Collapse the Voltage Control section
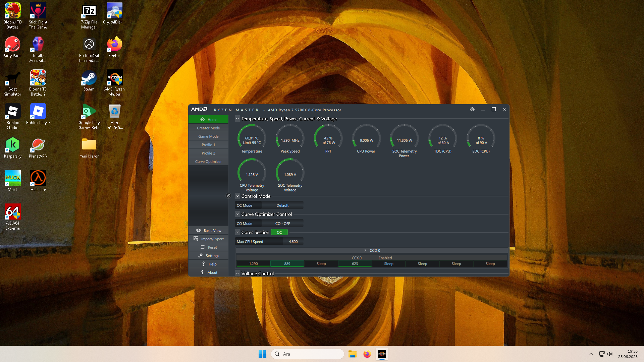The height and width of the screenshot is (362, 644). (x=237, y=274)
